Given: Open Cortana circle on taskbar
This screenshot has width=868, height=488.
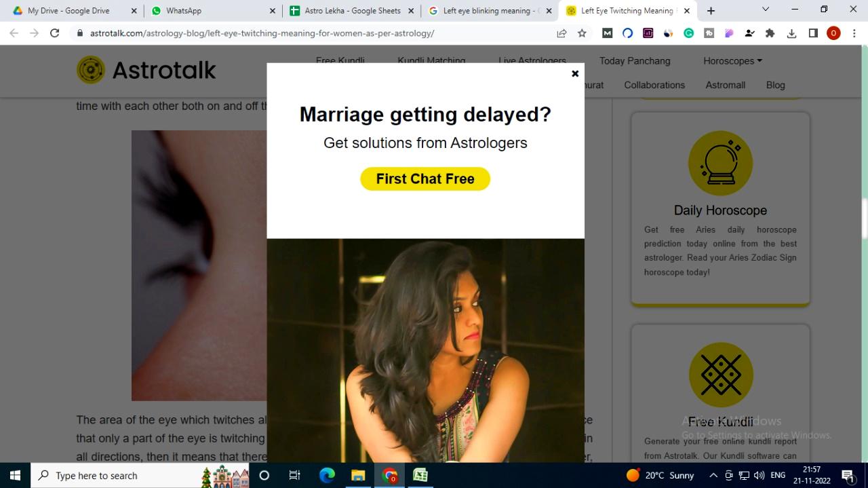Looking at the screenshot, I should point(264,475).
